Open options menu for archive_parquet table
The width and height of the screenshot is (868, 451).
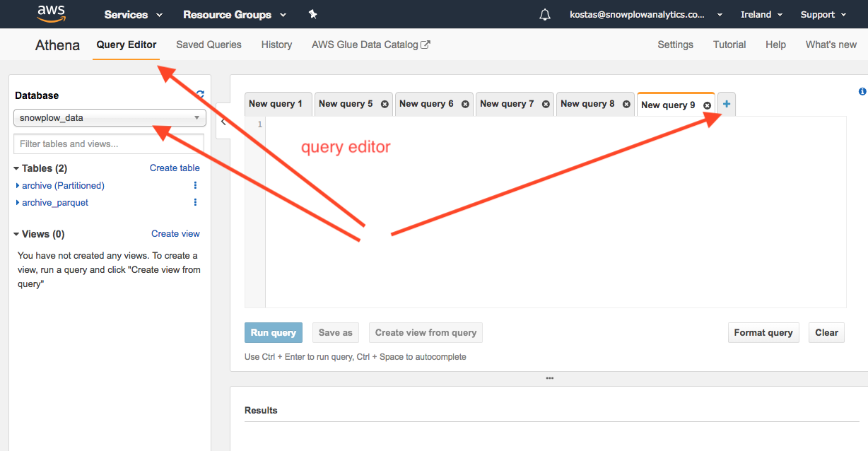195,202
